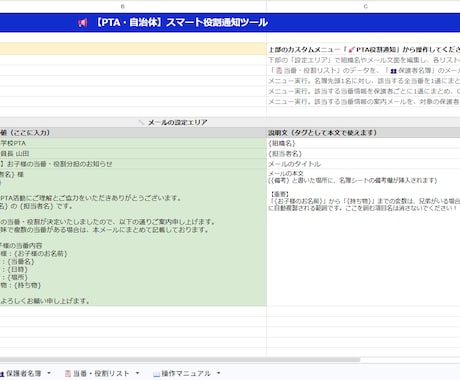Viewport: 460px width, 380px height.
Task: Open the 操作マニュアル tab dropdown arrow
Action: pos(219,373)
